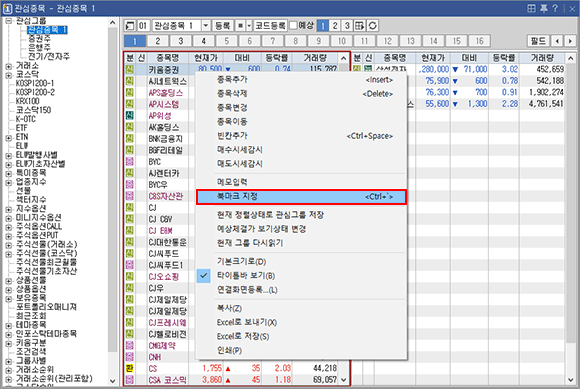
Task: Expand the ETN tree node
Action: coord(9,138)
